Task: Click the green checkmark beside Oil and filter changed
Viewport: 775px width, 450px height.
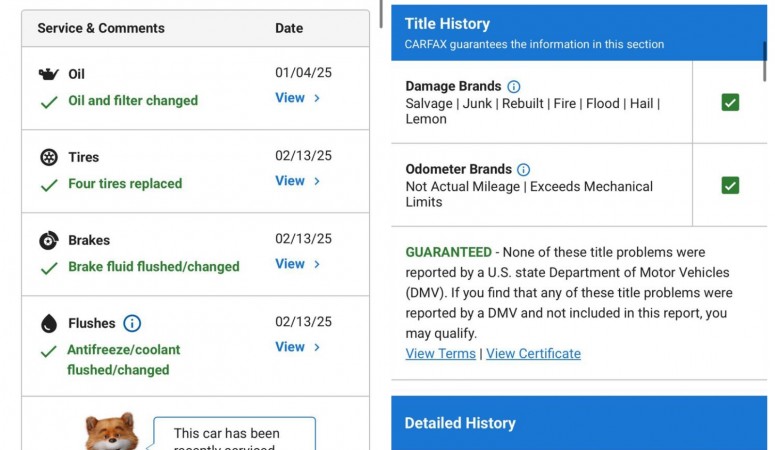Action: tap(48, 102)
